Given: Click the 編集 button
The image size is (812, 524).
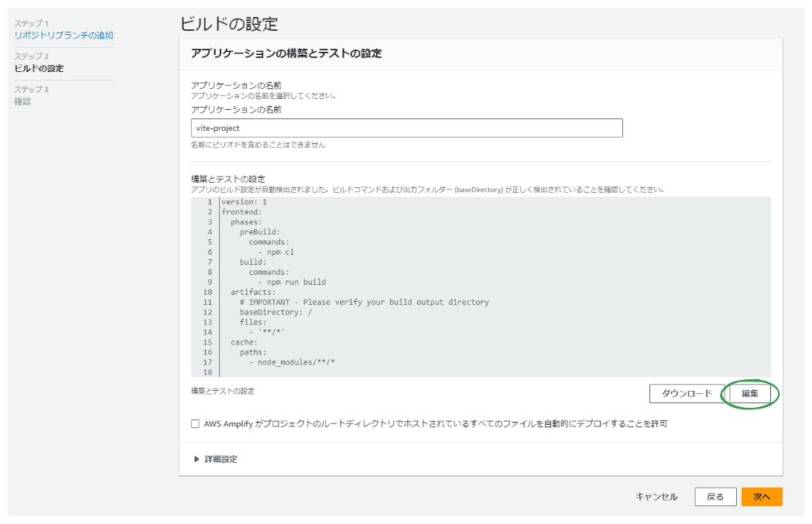Looking at the screenshot, I should pos(749,393).
